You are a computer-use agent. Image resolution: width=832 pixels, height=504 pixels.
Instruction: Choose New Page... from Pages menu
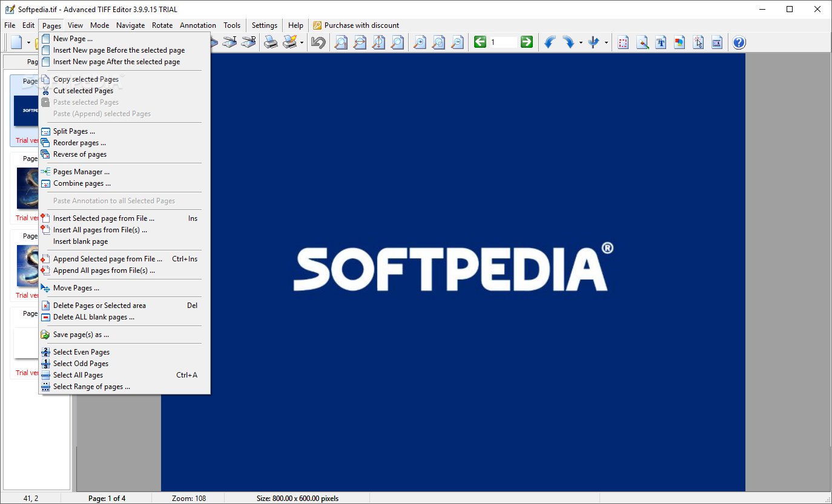pos(125,39)
